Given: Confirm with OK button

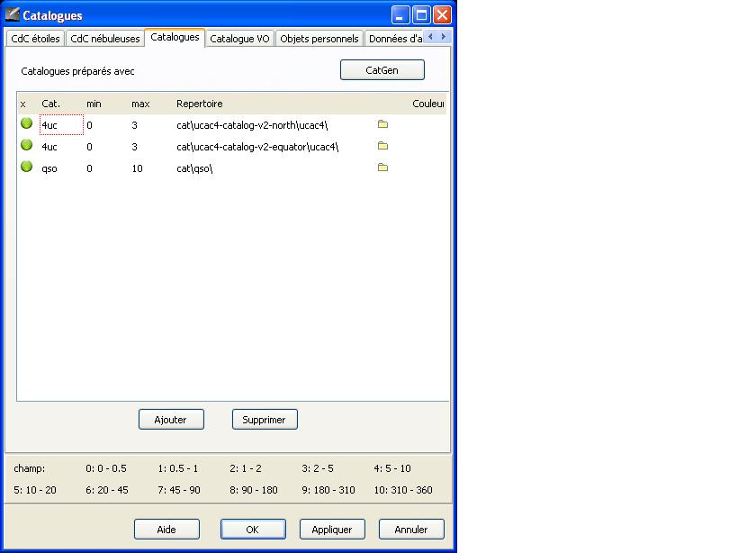Looking at the screenshot, I should (x=253, y=530).
